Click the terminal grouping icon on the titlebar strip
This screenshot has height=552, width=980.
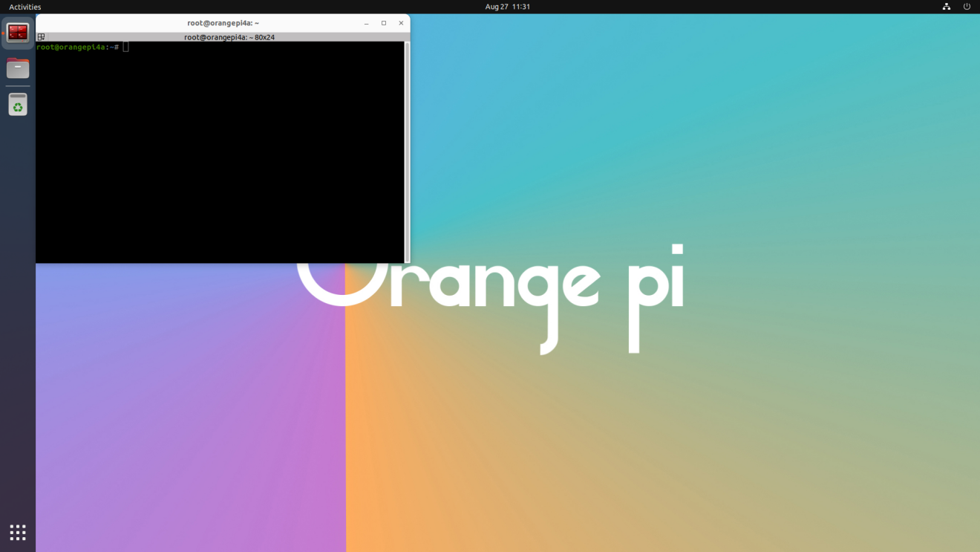click(41, 36)
